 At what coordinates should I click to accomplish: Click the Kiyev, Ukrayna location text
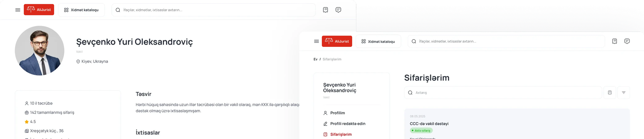point(95,61)
